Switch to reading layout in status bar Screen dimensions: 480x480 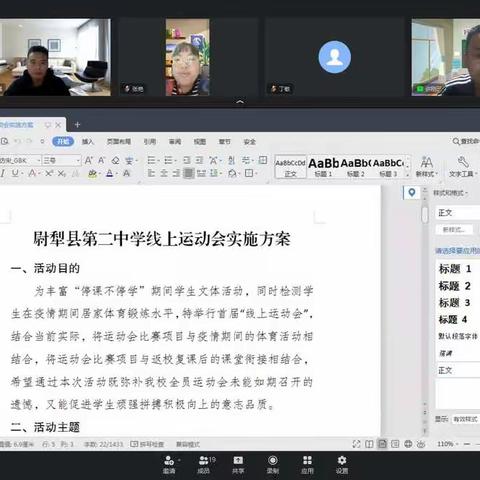369,444
